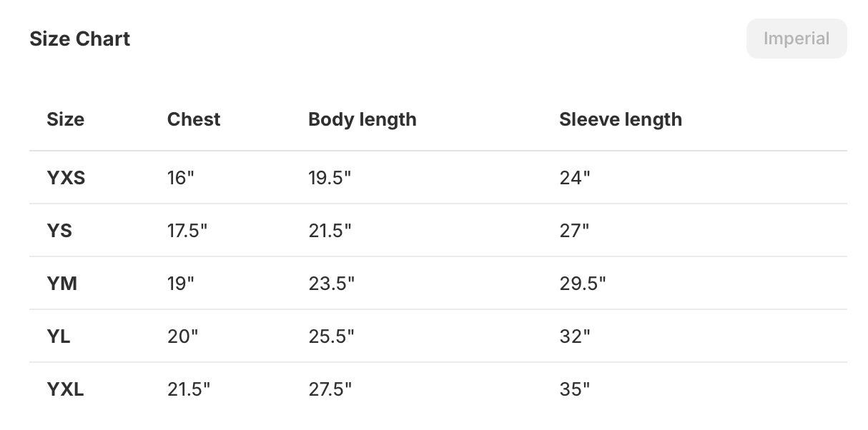The image size is (868, 430).
Task: Select the YS size row label
Action: (59, 231)
